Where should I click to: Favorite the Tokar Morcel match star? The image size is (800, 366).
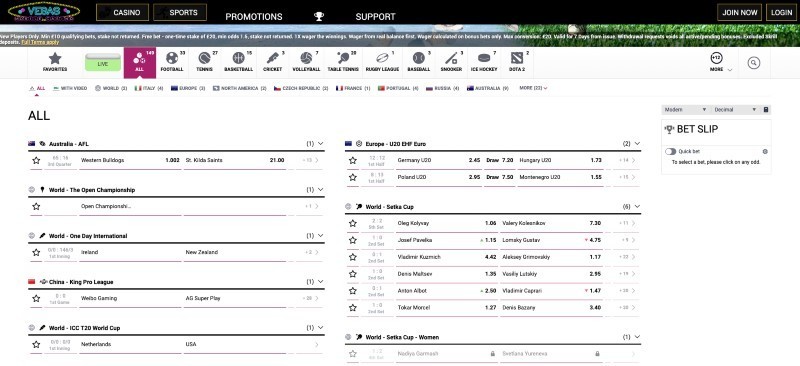(353, 308)
